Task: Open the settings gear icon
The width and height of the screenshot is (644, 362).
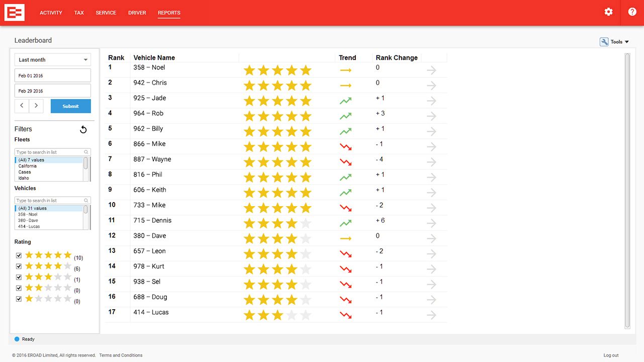Action: coord(608,12)
